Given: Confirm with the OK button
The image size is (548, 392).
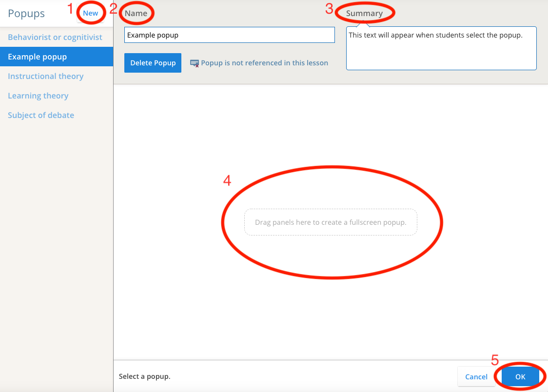Looking at the screenshot, I should pos(520,376).
